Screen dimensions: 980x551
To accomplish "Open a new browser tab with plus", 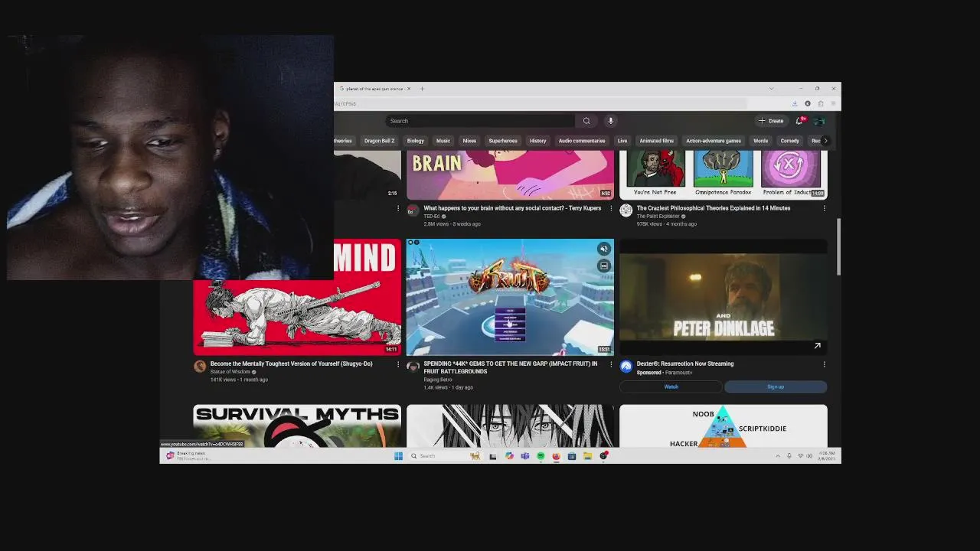I will 422,89.
